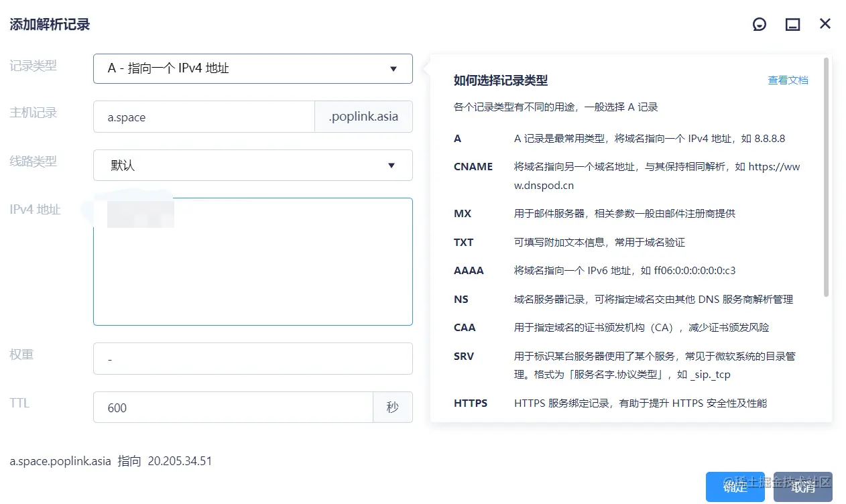Image resolution: width=846 pixels, height=504 pixels.
Task: Click the 主机记录 field label
Action: (33, 113)
